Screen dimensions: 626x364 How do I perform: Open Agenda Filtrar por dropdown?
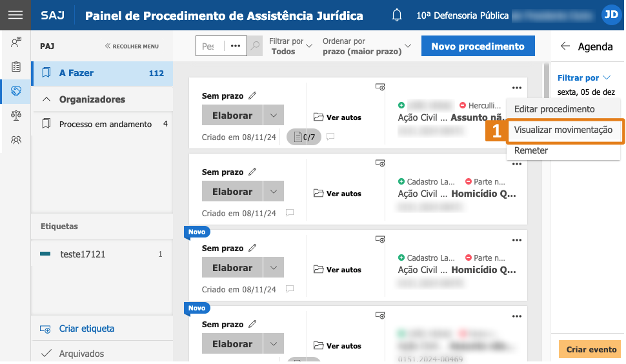(584, 78)
